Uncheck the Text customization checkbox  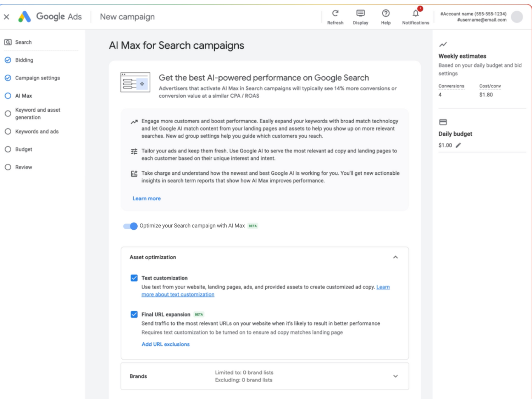[x=134, y=278]
